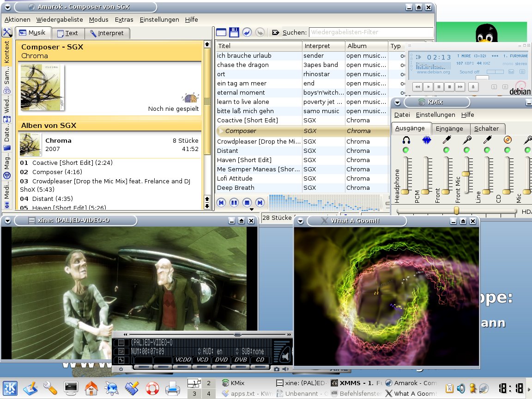Pause playback in Amarok toolbar

click(x=234, y=203)
